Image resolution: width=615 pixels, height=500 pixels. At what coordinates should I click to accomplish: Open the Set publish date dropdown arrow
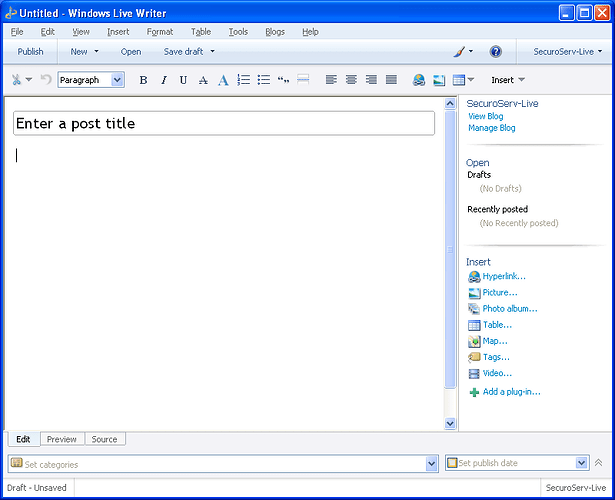(581, 463)
